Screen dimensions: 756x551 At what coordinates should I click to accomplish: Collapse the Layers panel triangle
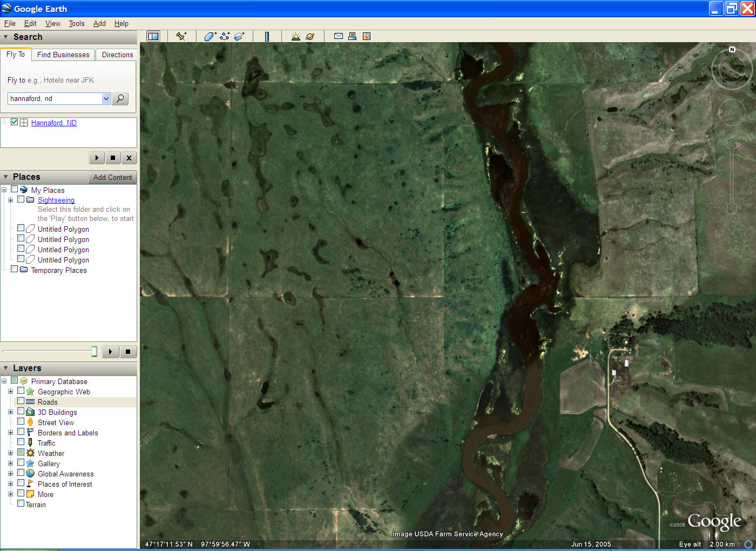coord(6,368)
